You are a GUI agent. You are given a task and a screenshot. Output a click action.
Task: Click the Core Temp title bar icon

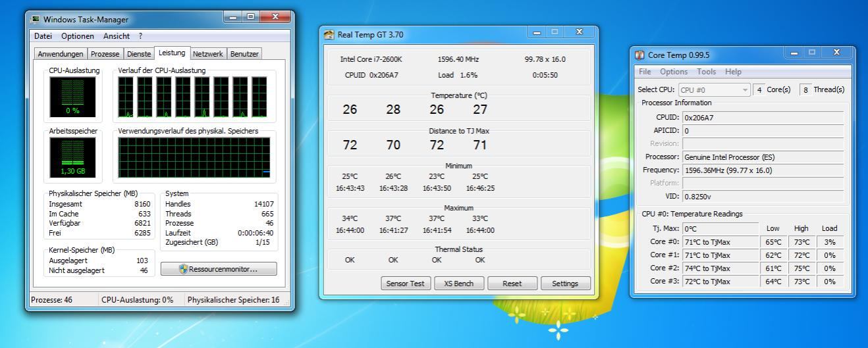pos(639,55)
